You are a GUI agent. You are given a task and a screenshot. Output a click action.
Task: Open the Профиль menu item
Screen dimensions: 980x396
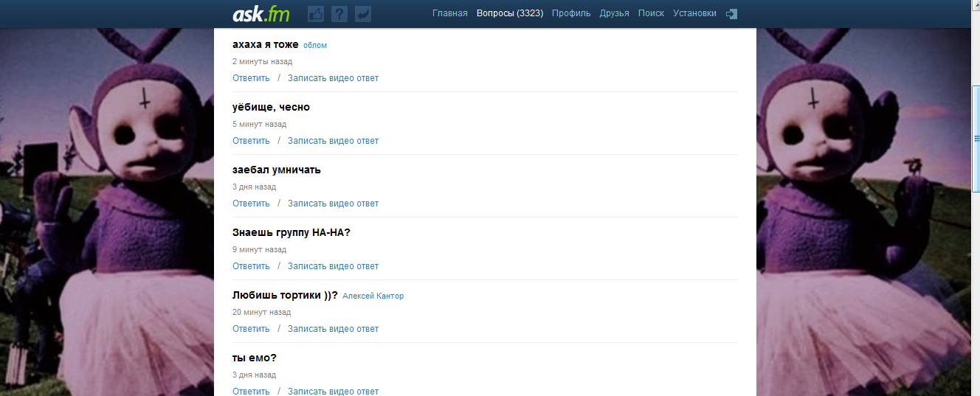pyautogui.click(x=571, y=13)
